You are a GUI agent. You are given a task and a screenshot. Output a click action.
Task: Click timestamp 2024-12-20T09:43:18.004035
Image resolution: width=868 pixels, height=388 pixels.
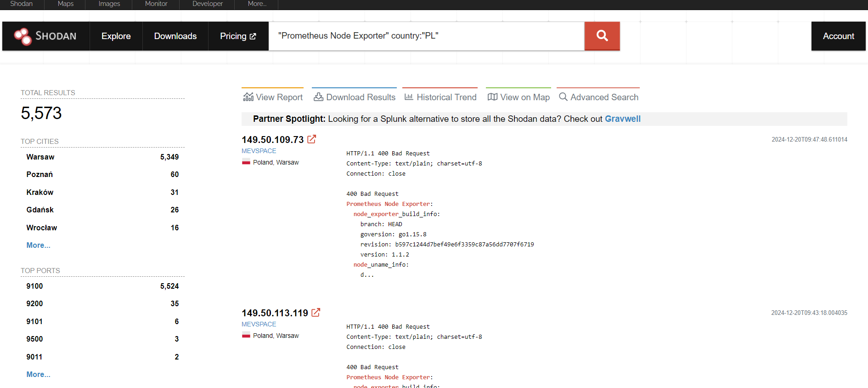(x=809, y=313)
